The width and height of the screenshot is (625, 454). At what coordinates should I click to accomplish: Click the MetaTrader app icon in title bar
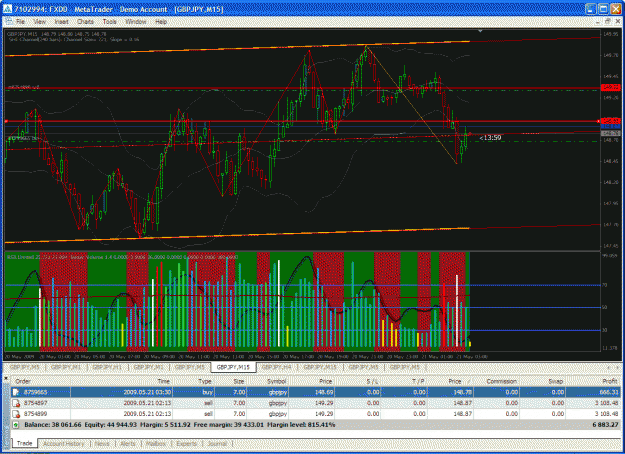coord(8,9)
